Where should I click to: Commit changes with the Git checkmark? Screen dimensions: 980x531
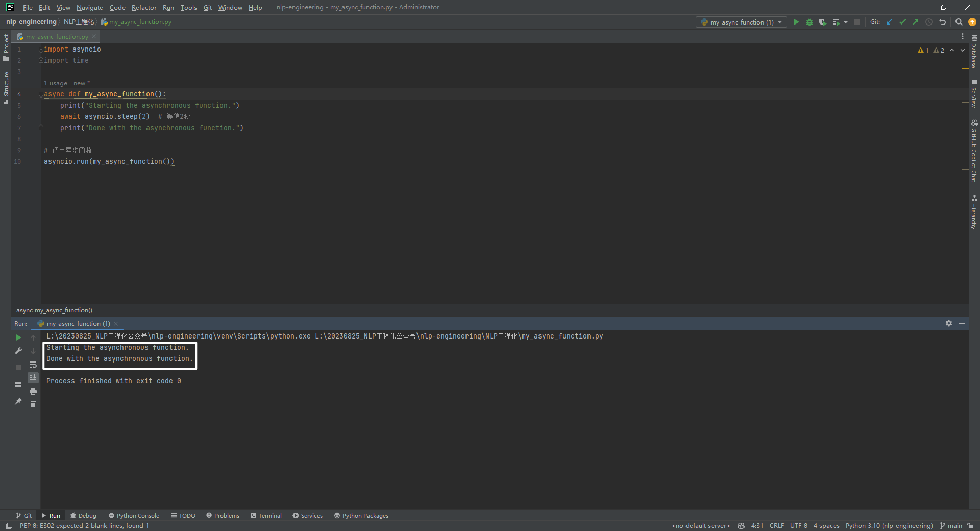tap(903, 22)
